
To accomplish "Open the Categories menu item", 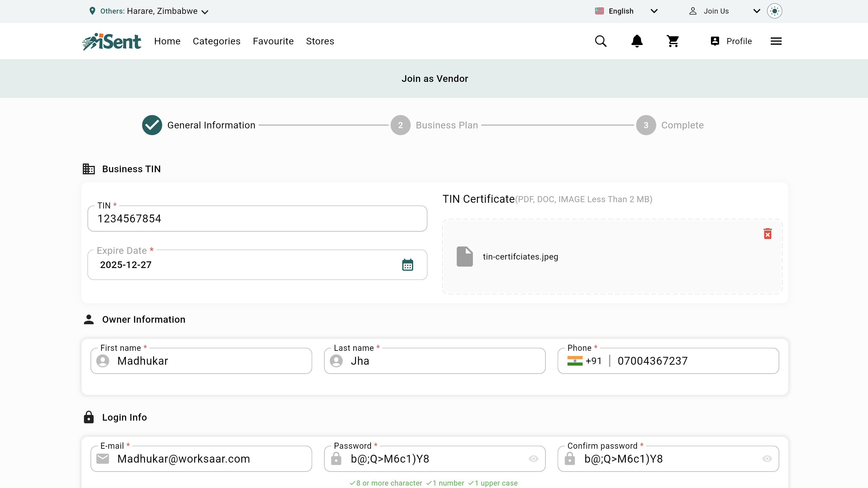I will point(216,41).
